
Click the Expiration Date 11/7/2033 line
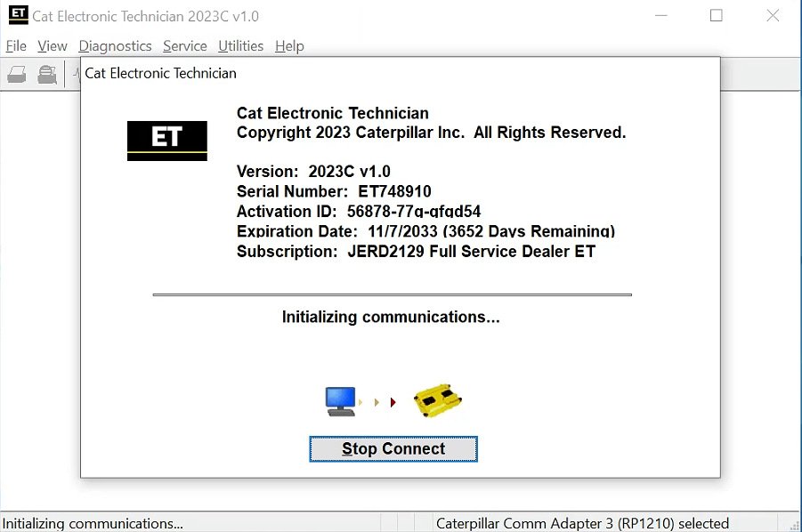(x=425, y=231)
